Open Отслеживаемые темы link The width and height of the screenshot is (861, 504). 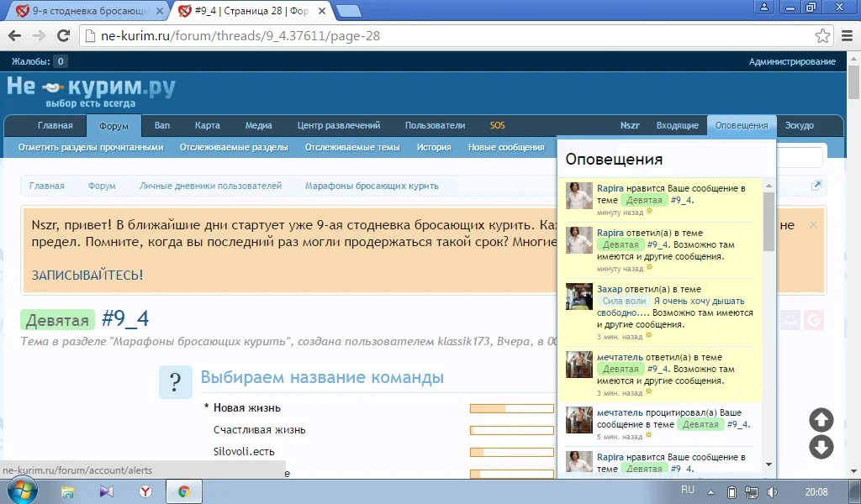[352, 147]
